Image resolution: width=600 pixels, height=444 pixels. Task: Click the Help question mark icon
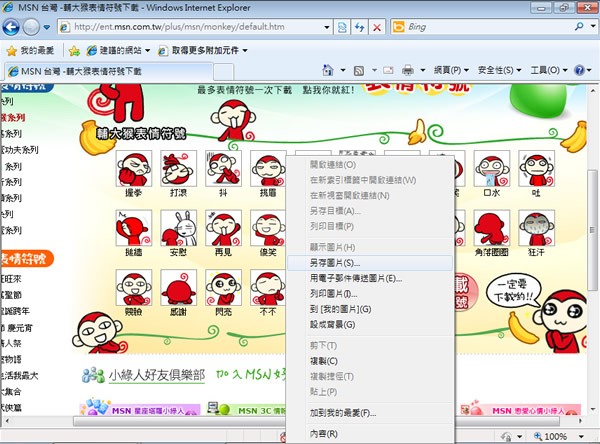click(579, 70)
